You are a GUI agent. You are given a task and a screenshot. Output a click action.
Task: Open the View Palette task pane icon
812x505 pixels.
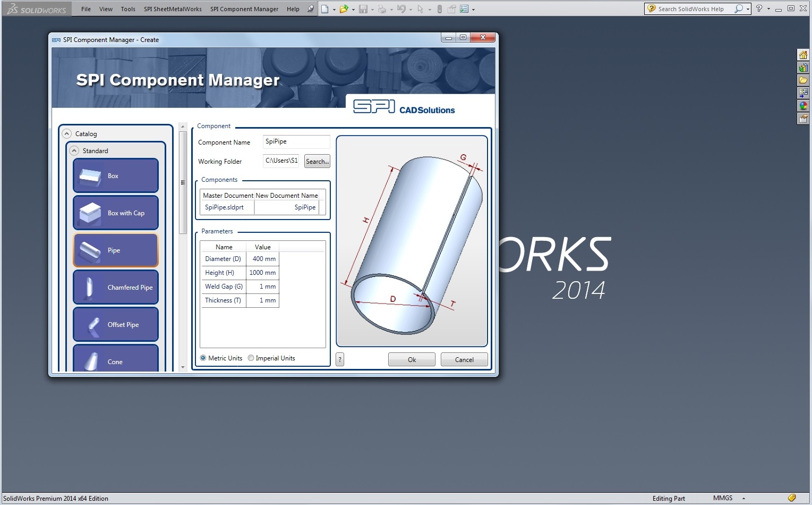(803, 93)
